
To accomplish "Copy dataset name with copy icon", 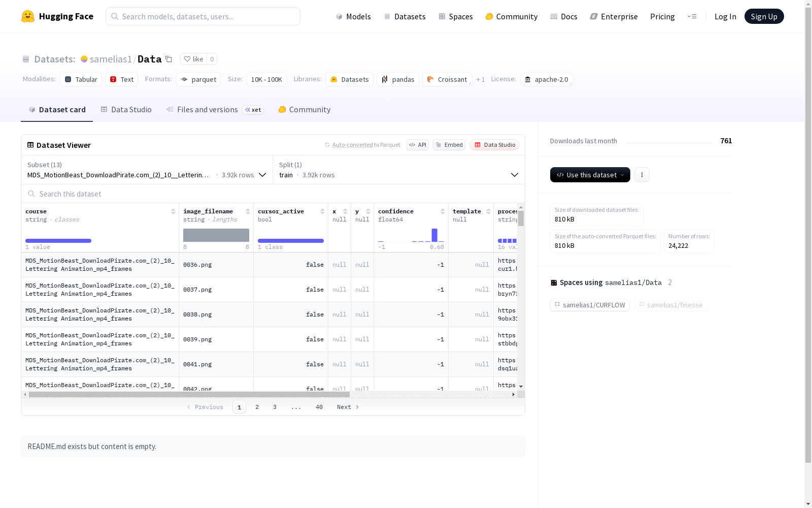I will (x=169, y=59).
